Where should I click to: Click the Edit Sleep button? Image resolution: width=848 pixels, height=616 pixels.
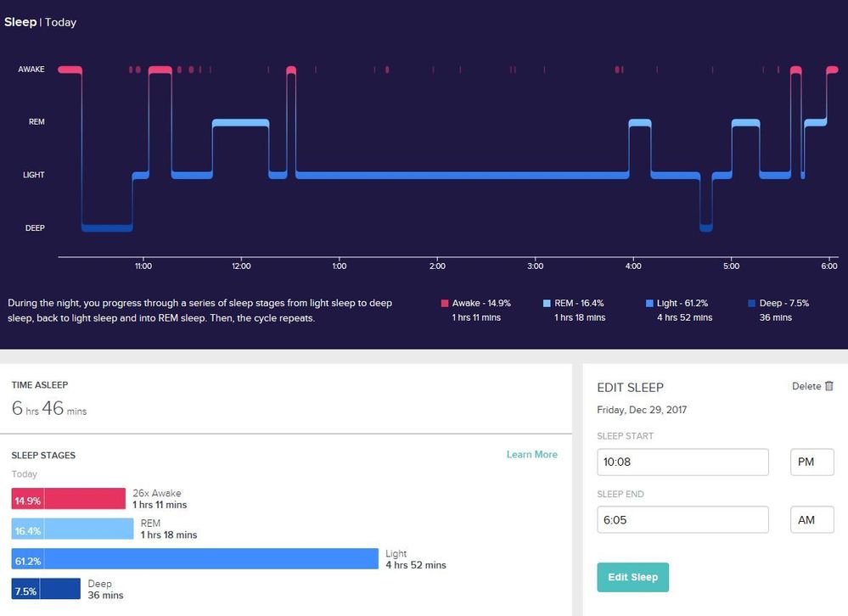(x=632, y=577)
